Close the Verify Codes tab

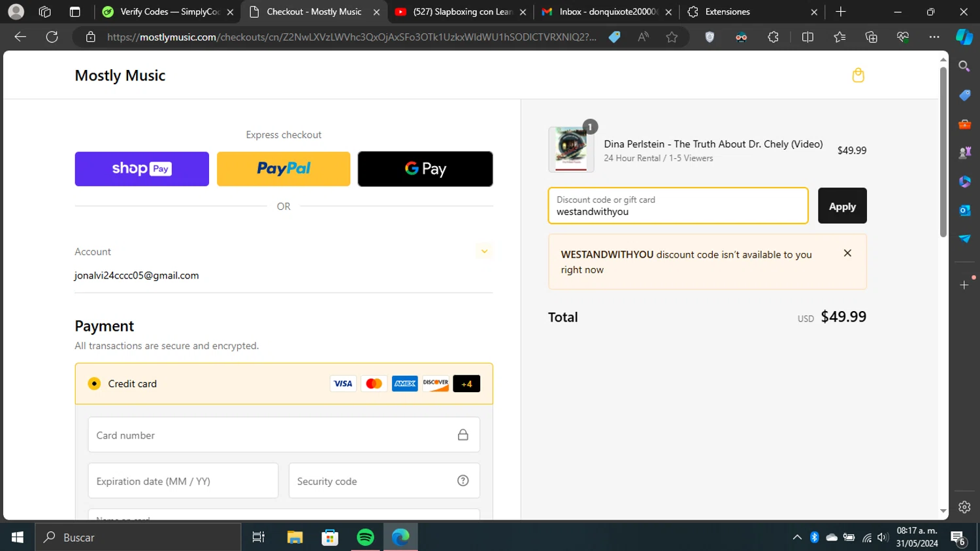click(230, 12)
